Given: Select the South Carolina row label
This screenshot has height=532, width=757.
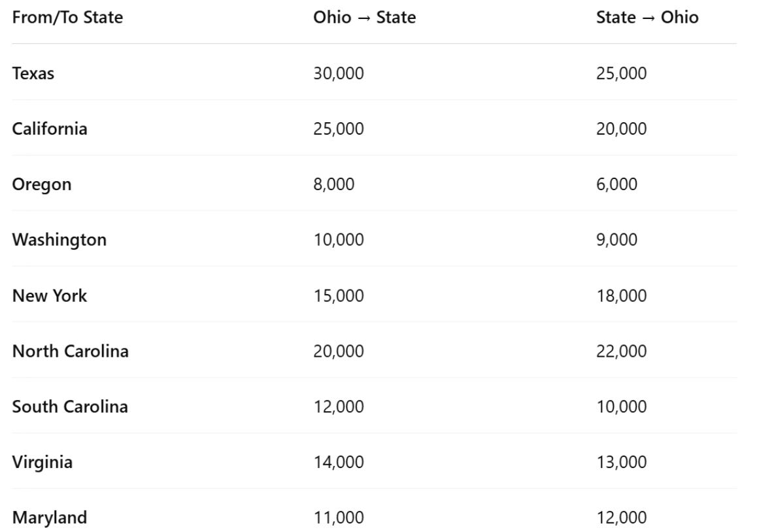Looking at the screenshot, I should coord(70,407).
